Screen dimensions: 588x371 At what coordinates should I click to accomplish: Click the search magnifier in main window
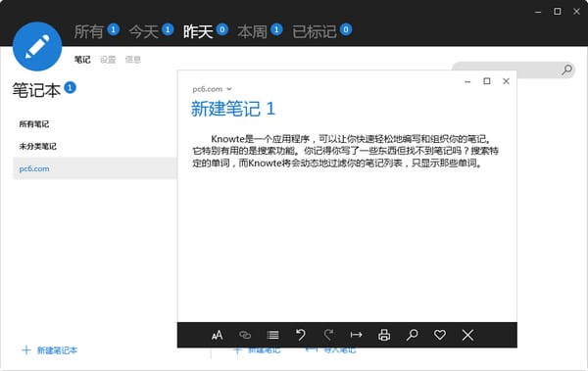(x=566, y=70)
